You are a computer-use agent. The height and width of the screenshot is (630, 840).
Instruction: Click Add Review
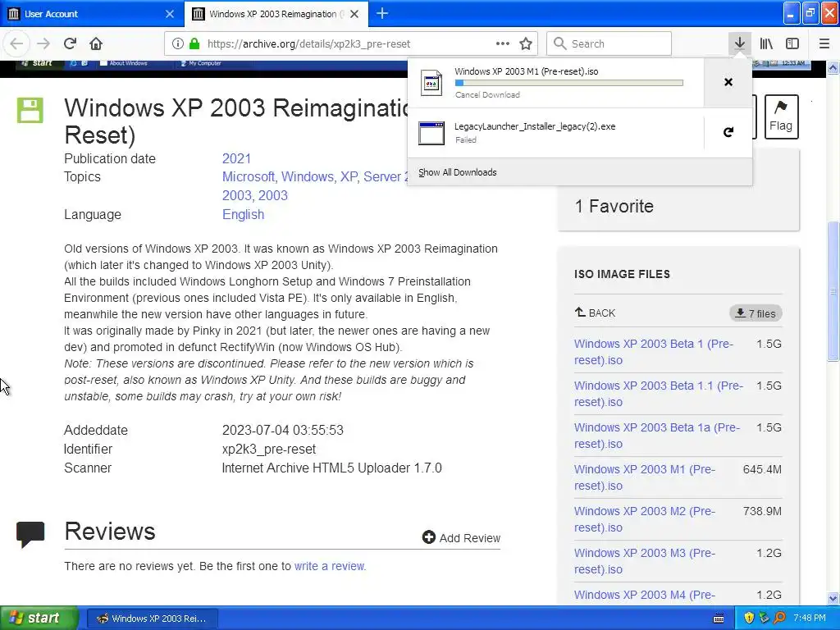click(x=461, y=537)
